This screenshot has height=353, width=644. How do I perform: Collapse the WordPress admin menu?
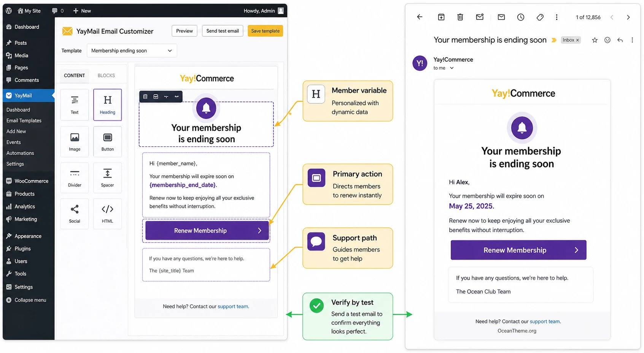pos(26,300)
